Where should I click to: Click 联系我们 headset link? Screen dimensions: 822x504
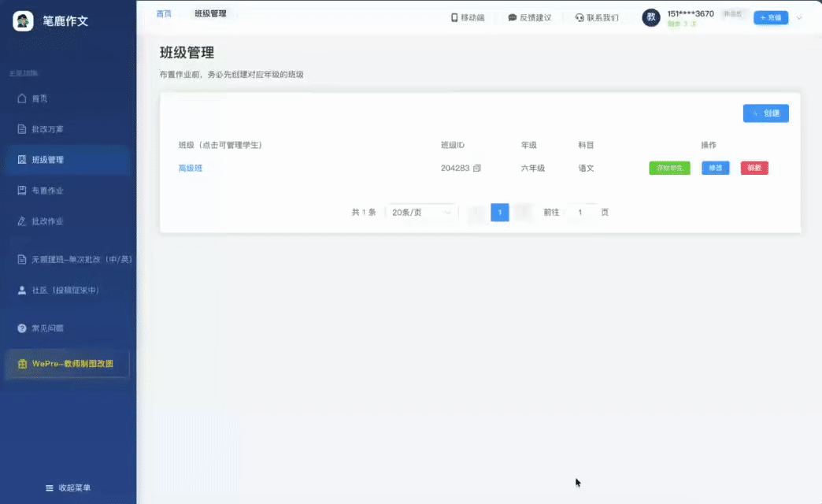tap(596, 17)
